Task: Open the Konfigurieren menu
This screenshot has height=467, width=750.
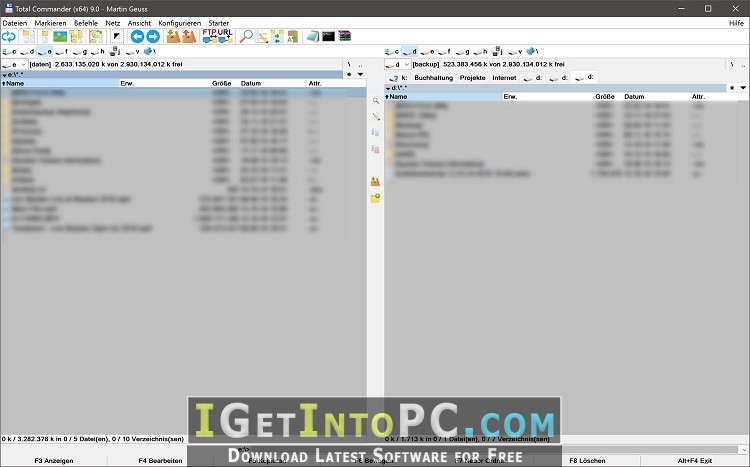Action: click(180, 23)
